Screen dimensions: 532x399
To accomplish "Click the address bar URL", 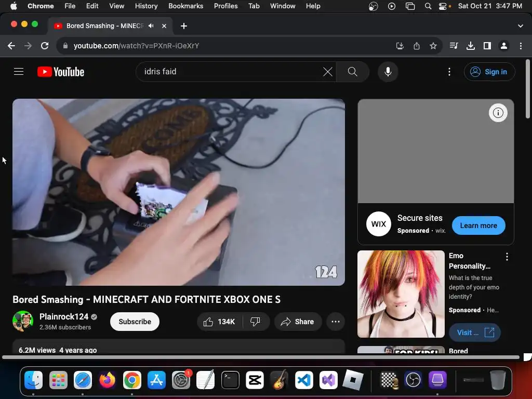I will (x=136, y=46).
